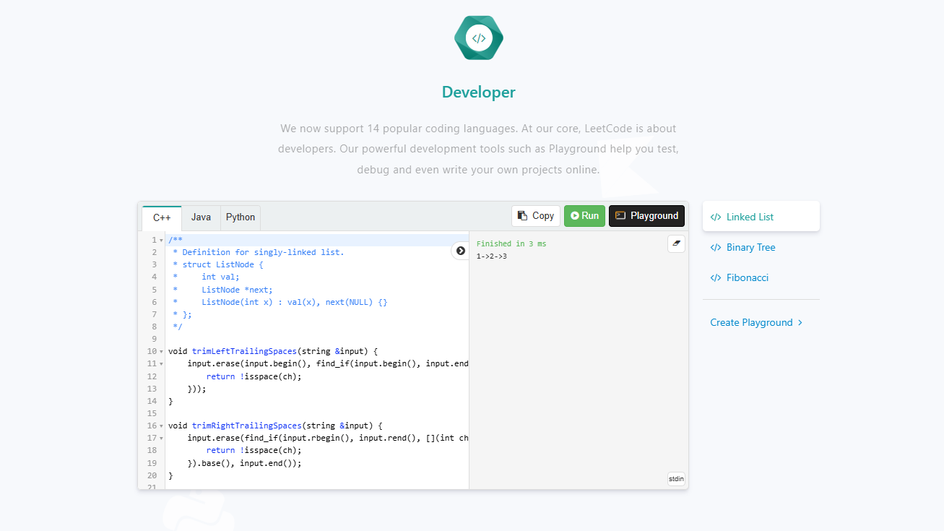944x531 pixels.
Task: Click the clipboard icon in Copy button
Action: click(523, 216)
